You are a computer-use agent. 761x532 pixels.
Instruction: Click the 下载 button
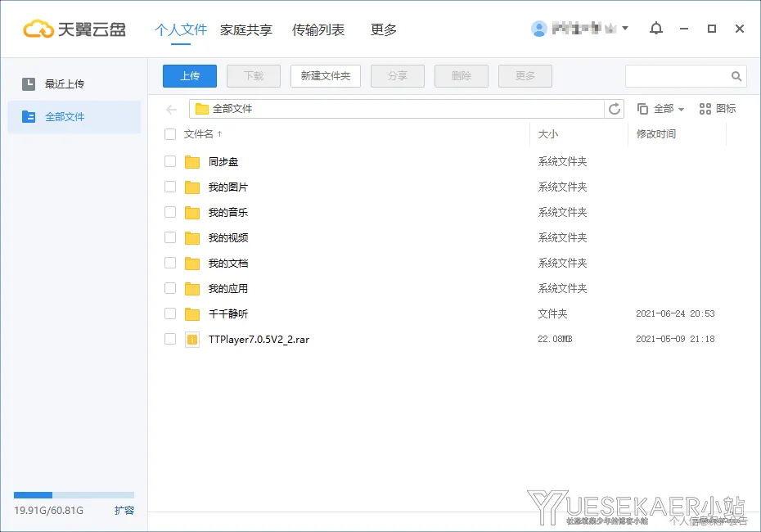click(x=254, y=76)
